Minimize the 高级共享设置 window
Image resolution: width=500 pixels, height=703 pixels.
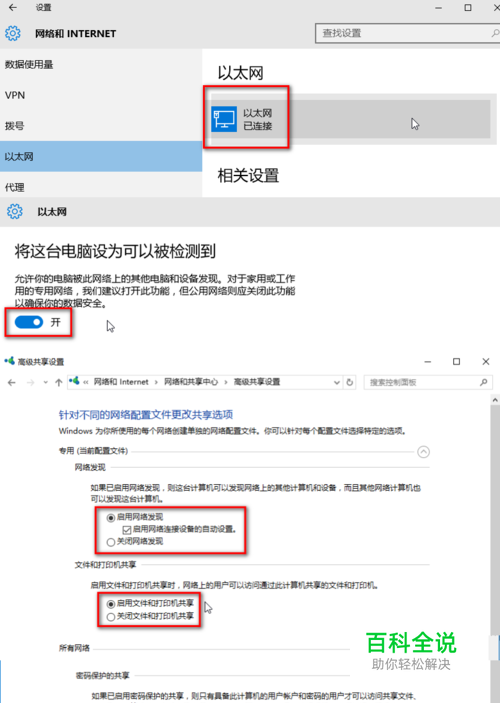coord(428,361)
